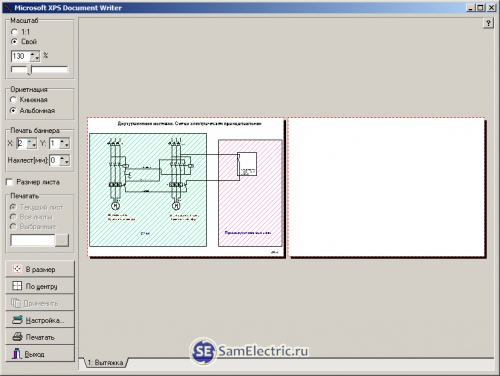Open help with the question mark icon
Image resolution: width=500 pixels, height=376 pixels.
(488, 23)
